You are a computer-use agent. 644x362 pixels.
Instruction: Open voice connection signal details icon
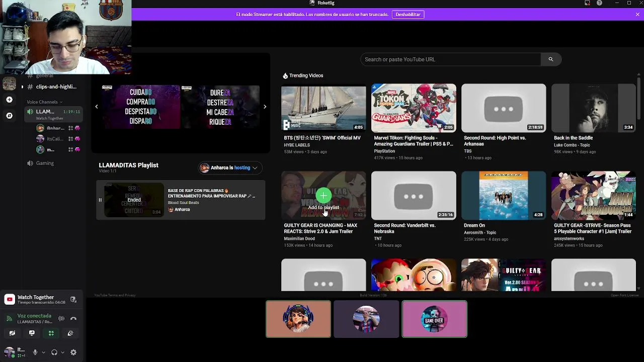click(x=9, y=318)
